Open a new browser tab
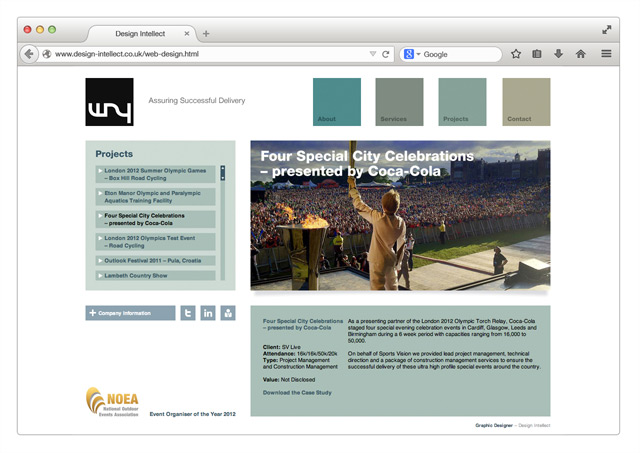This screenshot has width=640, height=453. 206,33
